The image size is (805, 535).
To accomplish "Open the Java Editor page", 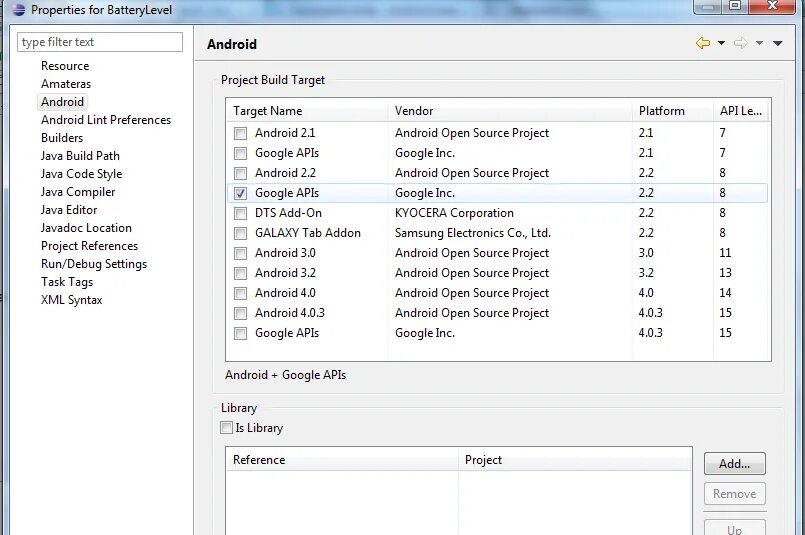I will (69, 209).
